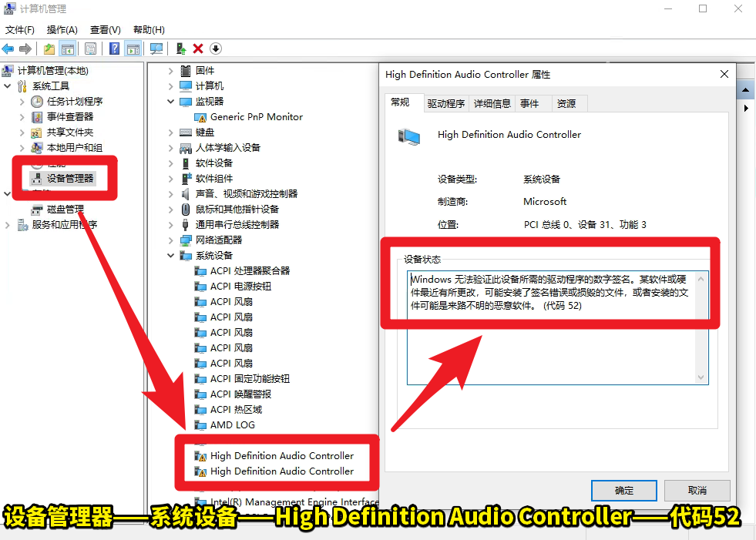Select the 计算机 category
Viewport: 756px width, 540px height.
pyautogui.click(x=210, y=86)
